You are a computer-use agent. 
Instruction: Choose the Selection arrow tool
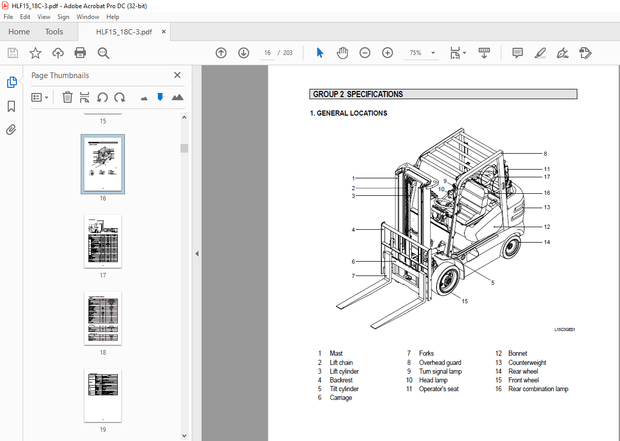click(320, 53)
